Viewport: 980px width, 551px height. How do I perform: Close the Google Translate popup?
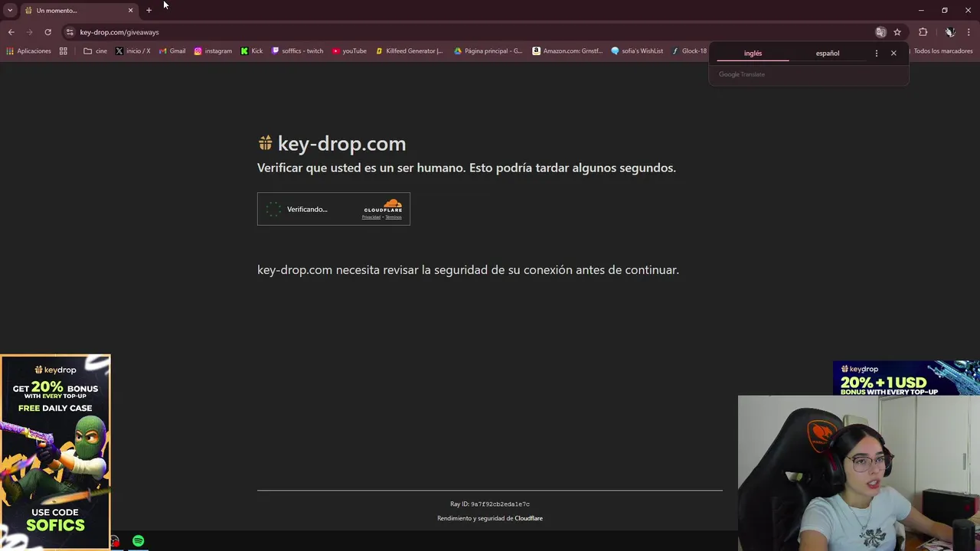pyautogui.click(x=893, y=54)
